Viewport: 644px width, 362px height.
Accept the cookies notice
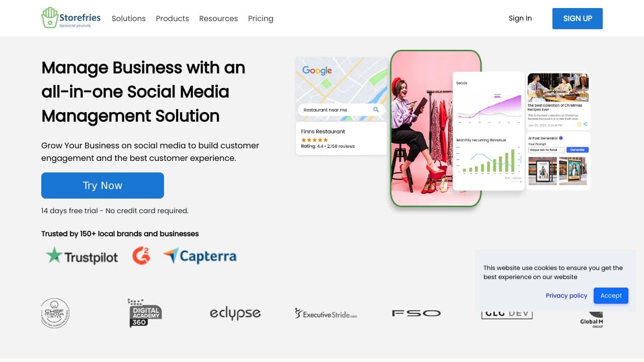(x=611, y=296)
